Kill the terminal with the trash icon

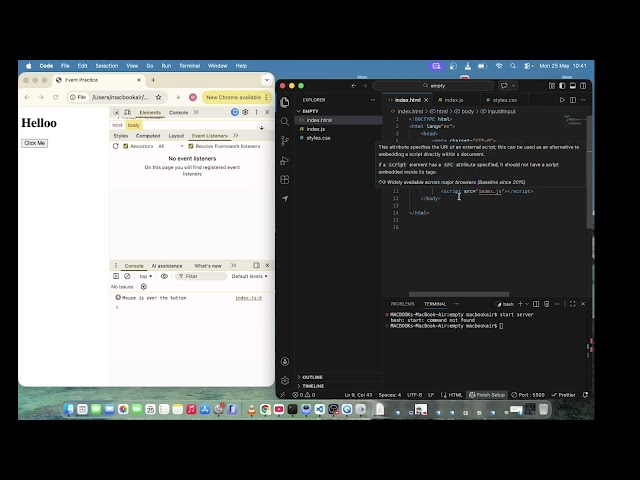tap(547, 304)
